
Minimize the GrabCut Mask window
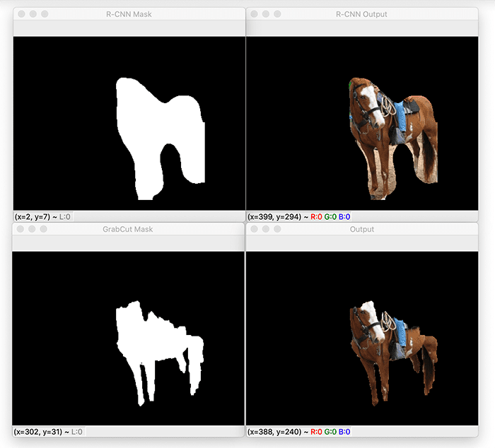[x=33, y=230]
